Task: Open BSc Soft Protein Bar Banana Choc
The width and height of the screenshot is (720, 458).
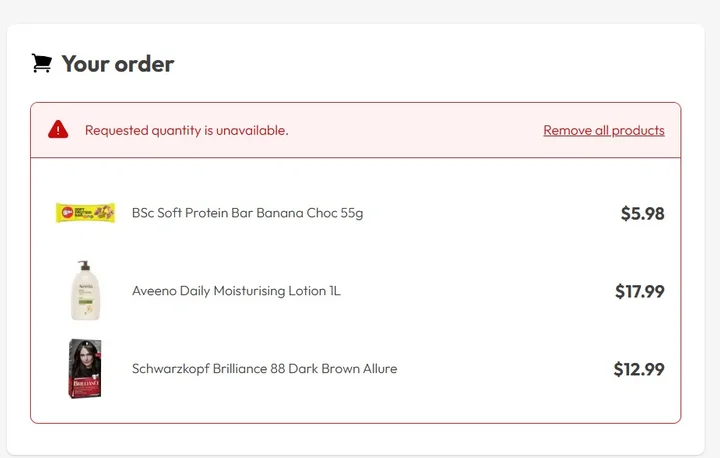Action: click(x=247, y=213)
